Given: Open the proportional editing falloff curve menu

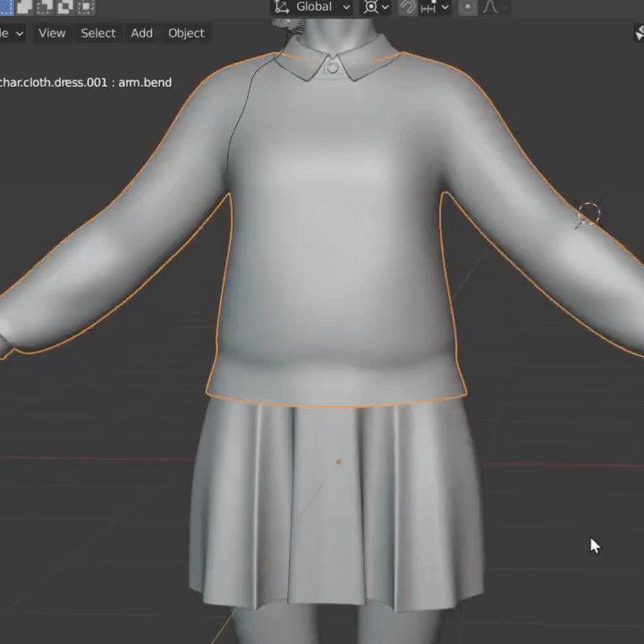Looking at the screenshot, I should [x=495, y=7].
